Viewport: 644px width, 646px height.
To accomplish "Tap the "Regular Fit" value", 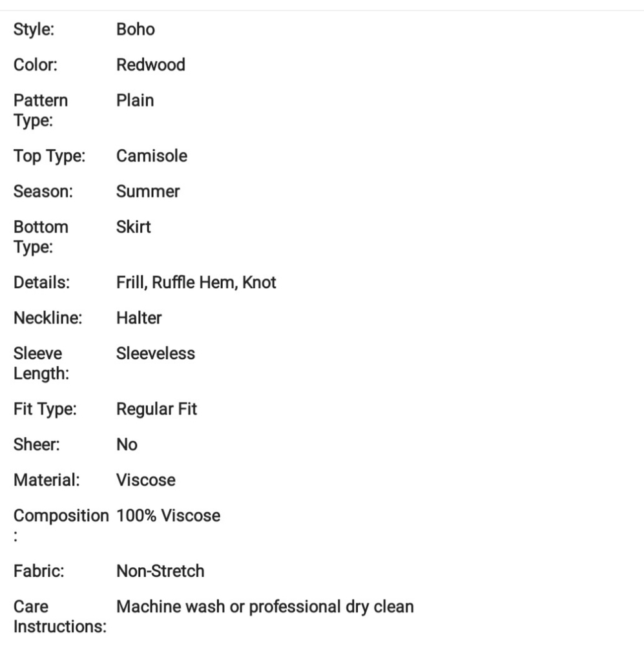I will (156, 409).
